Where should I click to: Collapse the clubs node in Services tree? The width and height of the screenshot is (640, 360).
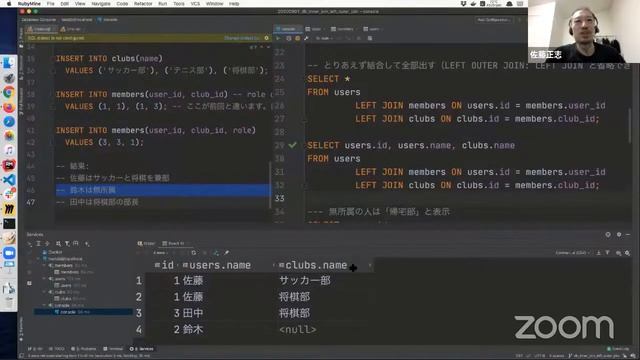click(44, 292)
